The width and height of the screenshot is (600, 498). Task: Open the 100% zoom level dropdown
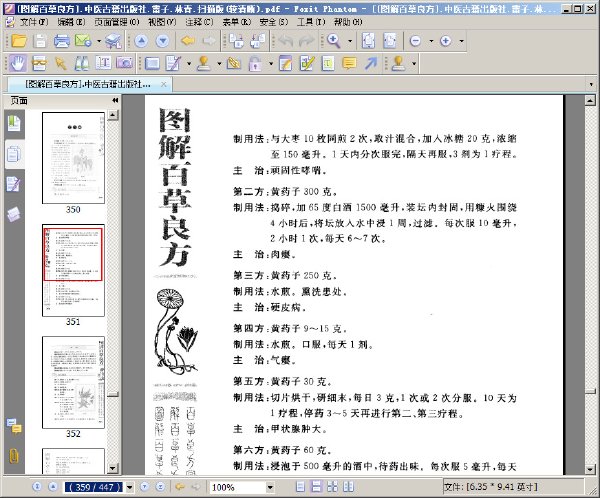(270, 487)
